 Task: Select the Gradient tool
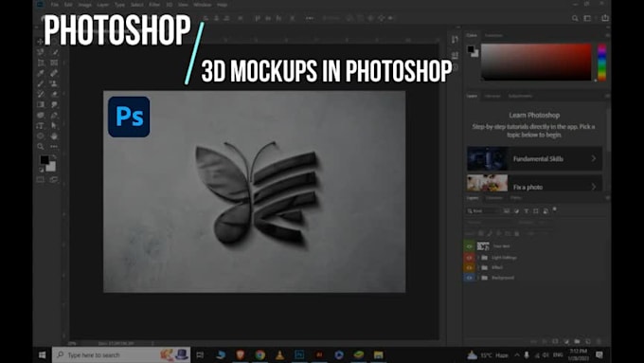click(x=41, y=104)
